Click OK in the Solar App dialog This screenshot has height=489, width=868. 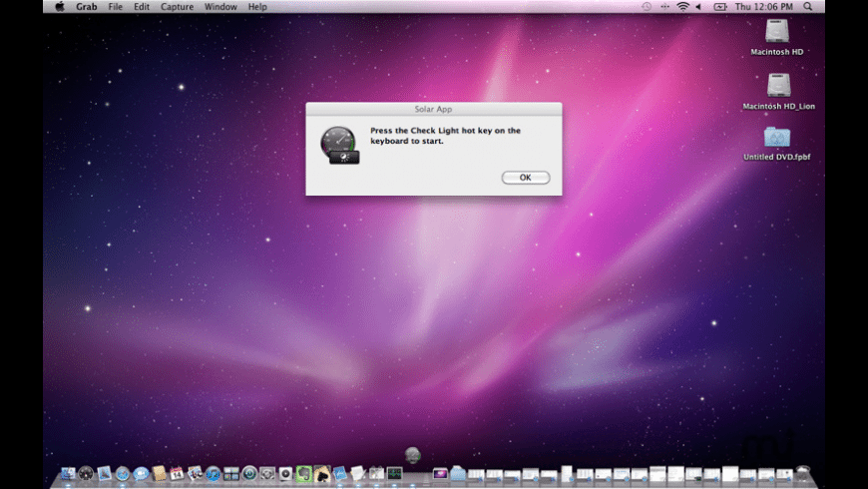526,178
